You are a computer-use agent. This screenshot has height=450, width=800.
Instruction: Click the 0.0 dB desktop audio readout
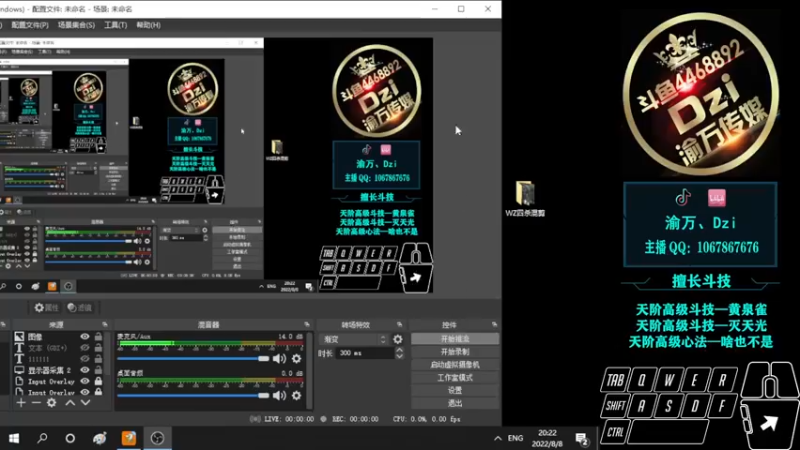pyautogui.click(x=292, y=373)
